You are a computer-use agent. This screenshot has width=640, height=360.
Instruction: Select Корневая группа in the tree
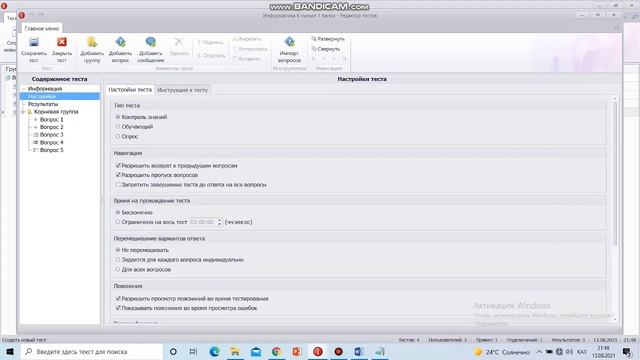(x=56, y=111)
